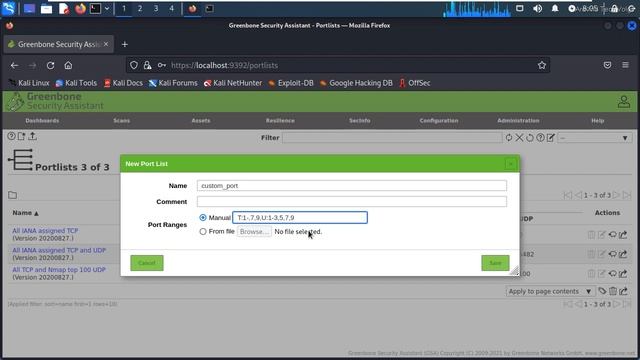Click the manual port ranges text box
This screenshot has height=360, width=640.
(300, 218)
